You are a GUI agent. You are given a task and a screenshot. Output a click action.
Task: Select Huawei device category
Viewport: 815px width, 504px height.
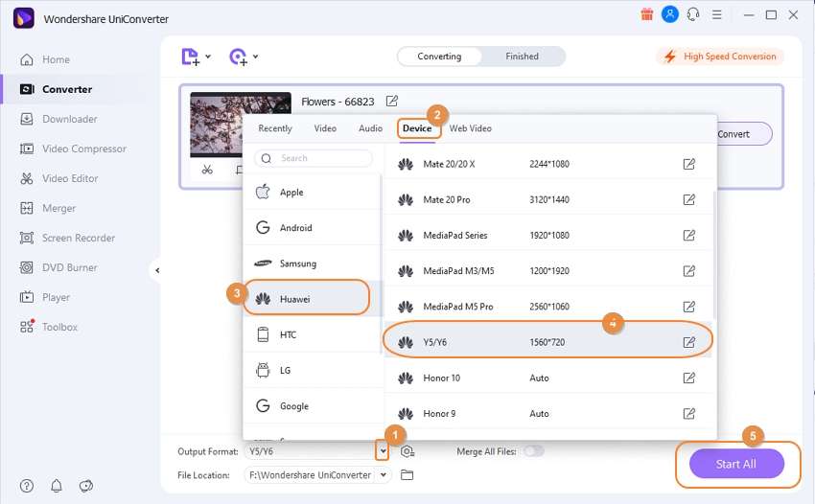(312, 299)
